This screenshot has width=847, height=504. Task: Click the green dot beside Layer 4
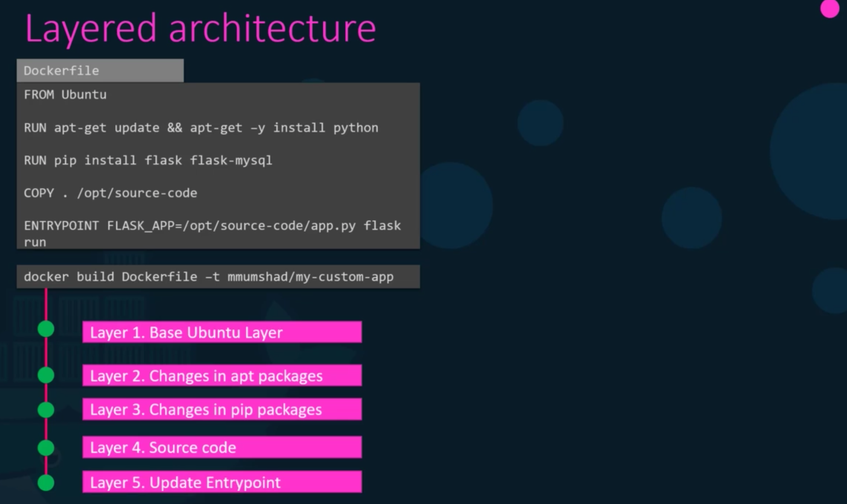pyautogui.click(x=46, y=448)
